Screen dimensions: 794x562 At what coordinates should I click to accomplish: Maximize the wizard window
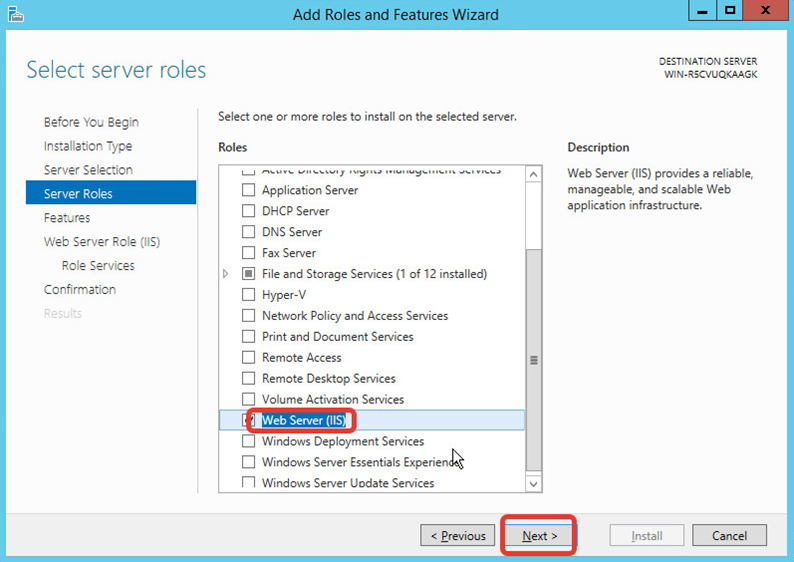coord(730,10)
